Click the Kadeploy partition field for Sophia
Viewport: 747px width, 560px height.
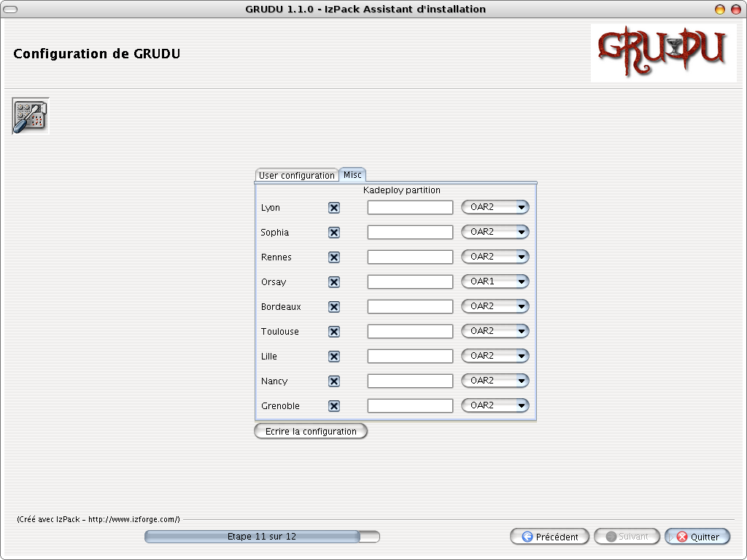click(x=410, y=233)
